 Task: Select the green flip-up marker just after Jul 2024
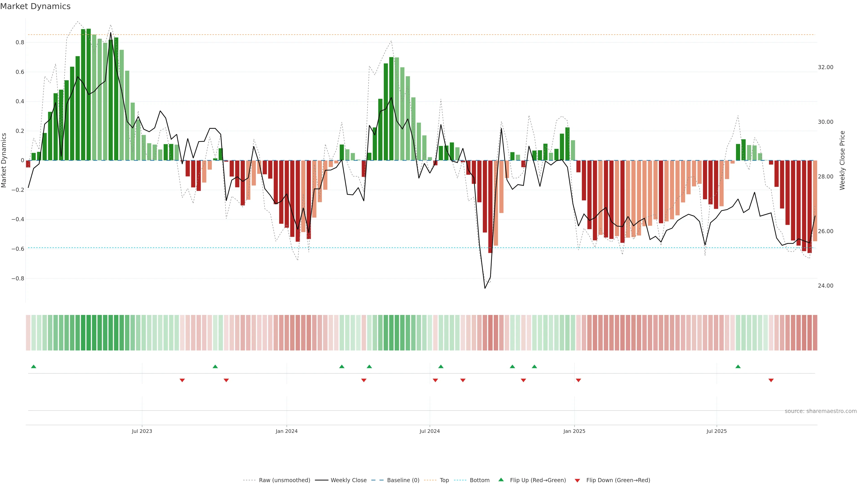pos(441,366)
